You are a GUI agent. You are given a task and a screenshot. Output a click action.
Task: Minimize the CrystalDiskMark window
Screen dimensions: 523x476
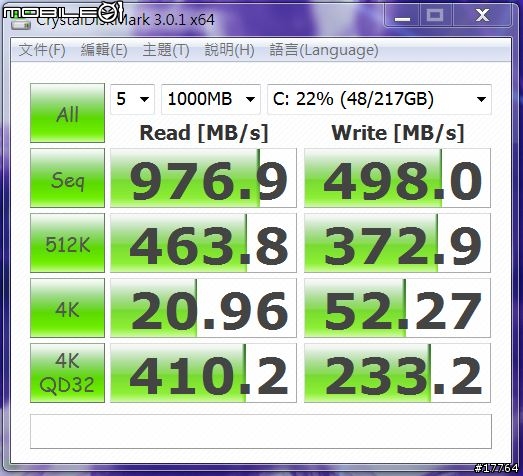[402, 15]
